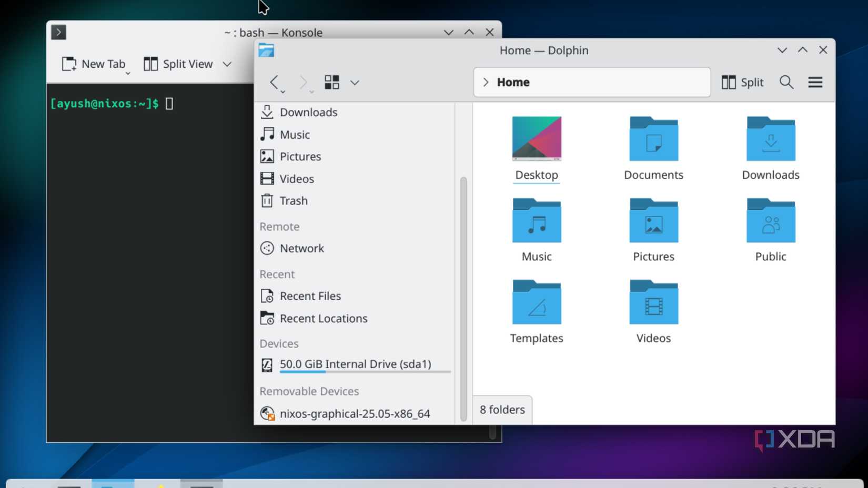Expand the New Tab dropdown arrow in Konsole
This screenshot has height=488, width=868.
128,74
